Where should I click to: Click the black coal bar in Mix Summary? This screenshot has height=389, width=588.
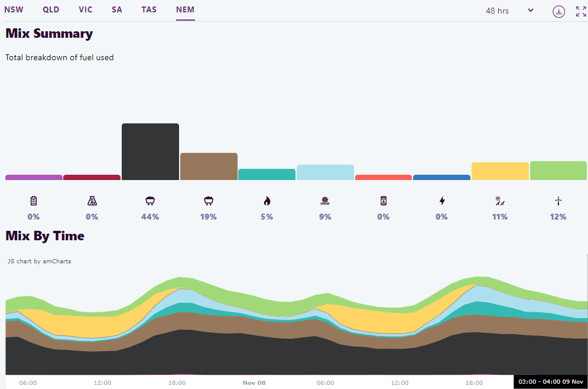pyautogui.click(x=150, y=152)
